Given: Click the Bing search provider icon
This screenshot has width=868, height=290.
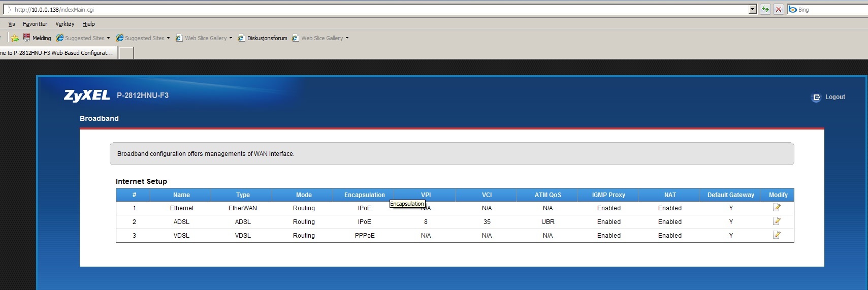Looking at the screenshot, I should [x=792, y=9].
